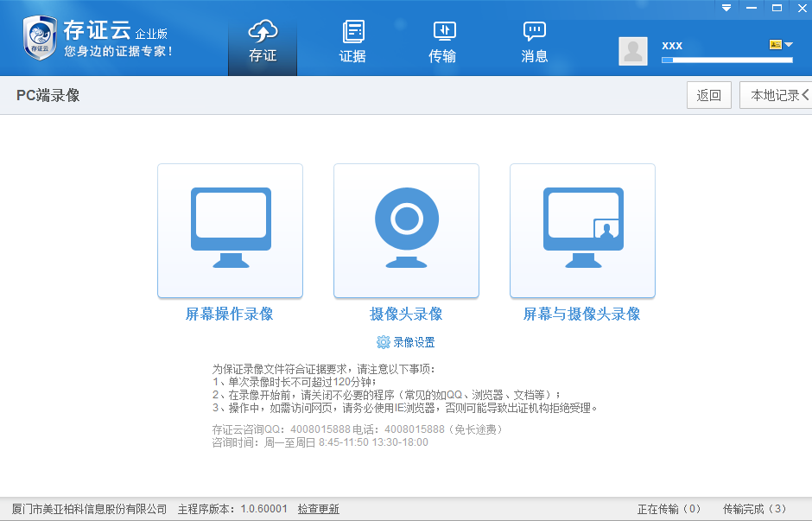Image resolution: width=812 pixels, height=521 pixels.
Task: Click the 屏幕操作录像 label
Action: point(230,314)
